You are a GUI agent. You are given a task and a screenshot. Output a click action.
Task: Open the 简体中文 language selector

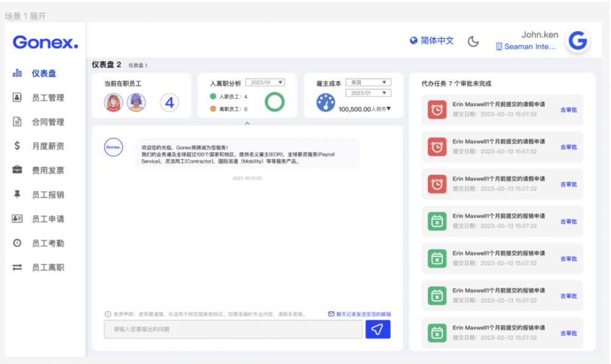432,40
